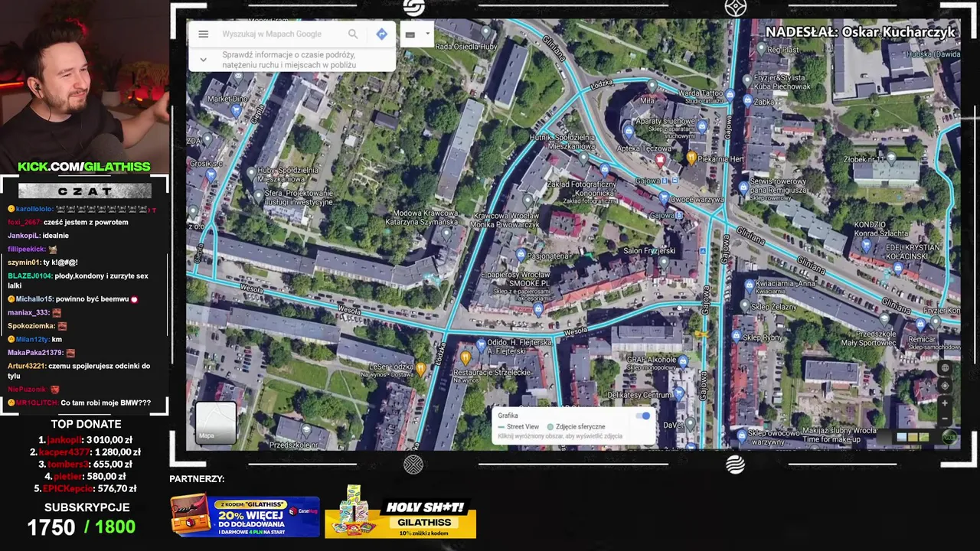Screen dimensions: 980x551
Task: Select the Sklep Rybny shop pin
Action: 737,337
